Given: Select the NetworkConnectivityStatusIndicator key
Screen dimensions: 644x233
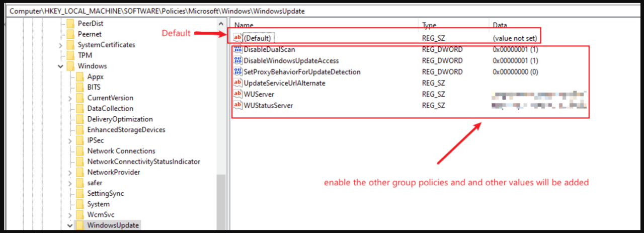Looking at the screenshot, I should 143,162.
